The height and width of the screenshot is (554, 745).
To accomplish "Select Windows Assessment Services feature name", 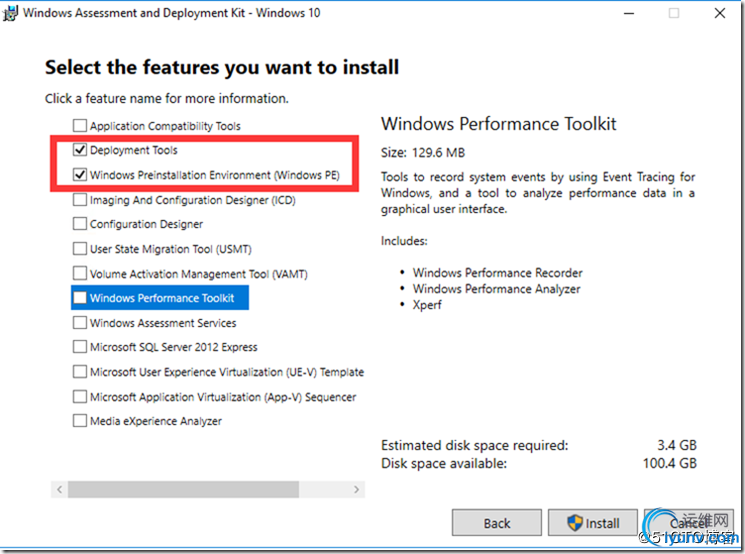I will coord(163,323).
